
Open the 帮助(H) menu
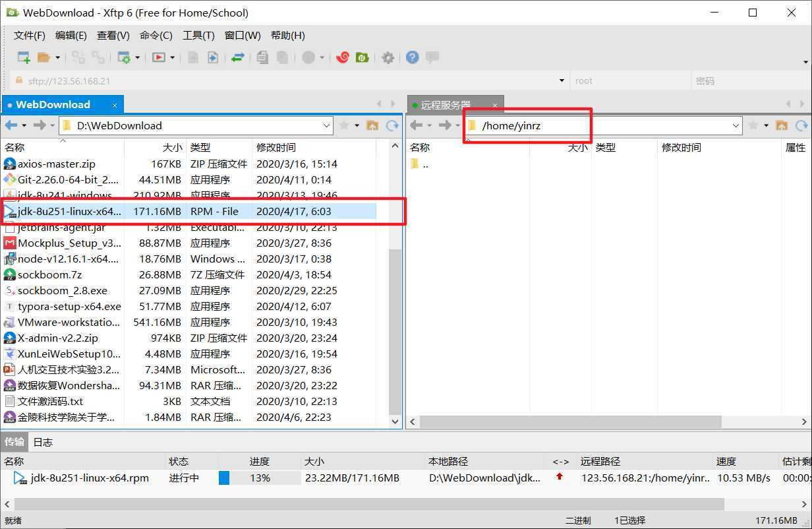288,36
